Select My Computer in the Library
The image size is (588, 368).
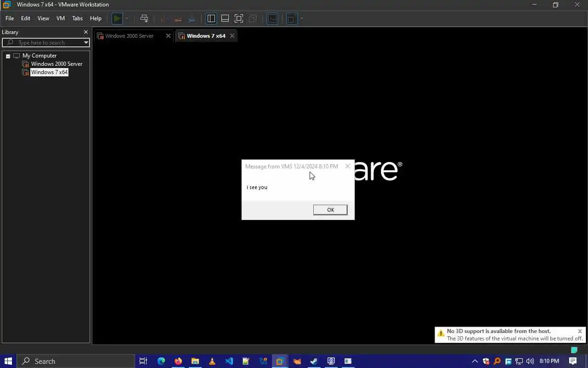coord(40,56)
